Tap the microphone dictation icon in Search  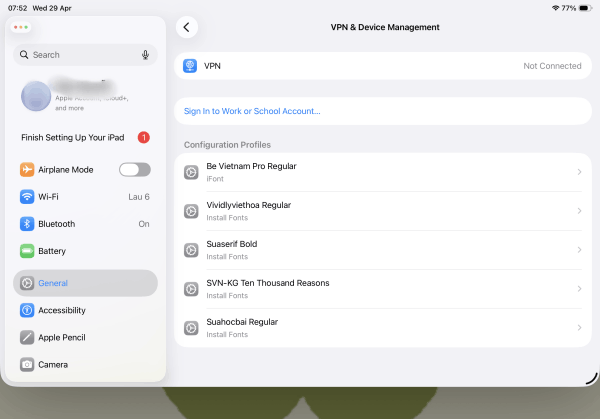tap(145, 55)
